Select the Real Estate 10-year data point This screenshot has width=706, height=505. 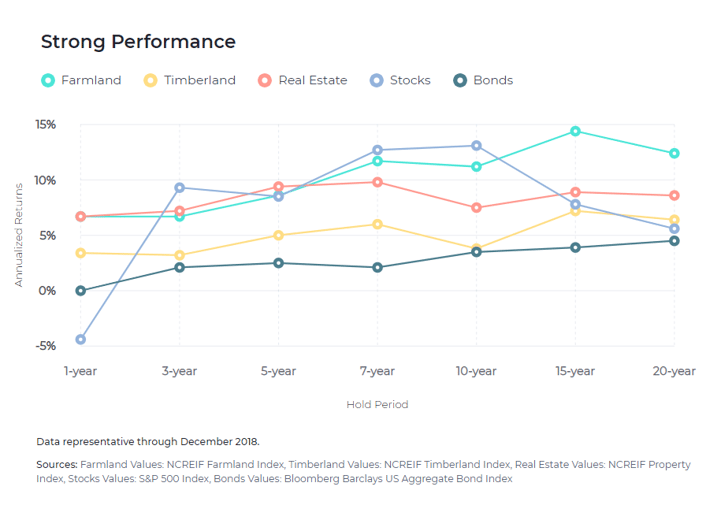[476, 208]
